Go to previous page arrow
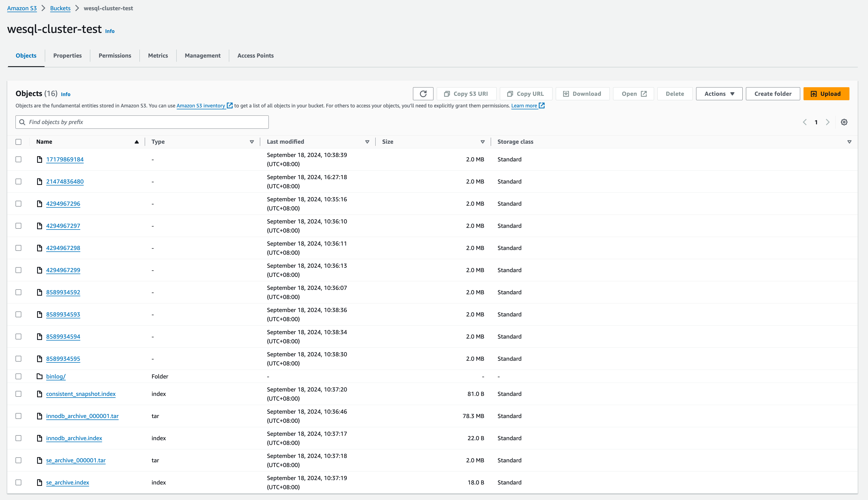The image size is (868, 500). click(805, 122)
